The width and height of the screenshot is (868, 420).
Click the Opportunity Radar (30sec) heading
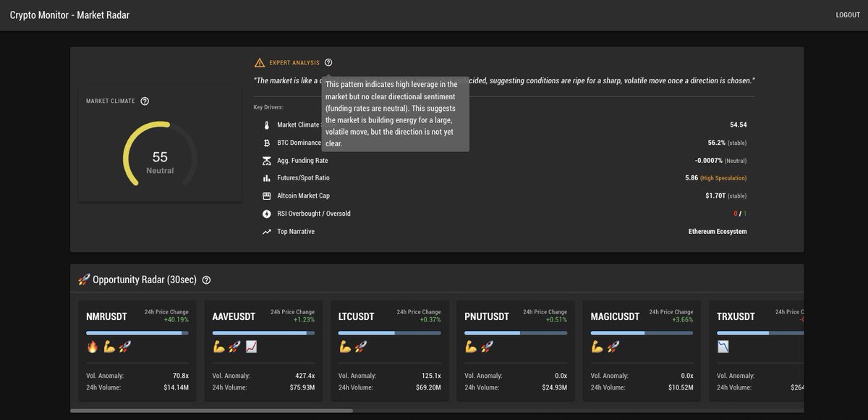click(145, 280)
